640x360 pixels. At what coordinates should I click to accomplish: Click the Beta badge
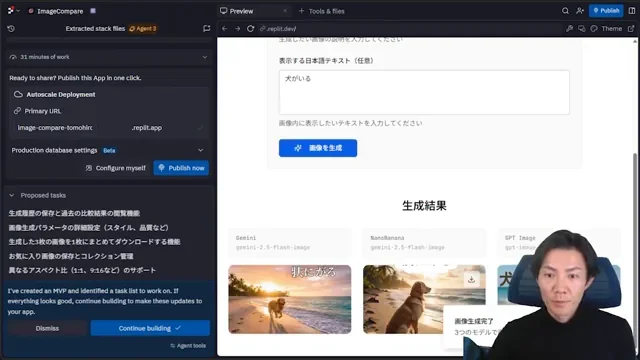click(109, 151)
